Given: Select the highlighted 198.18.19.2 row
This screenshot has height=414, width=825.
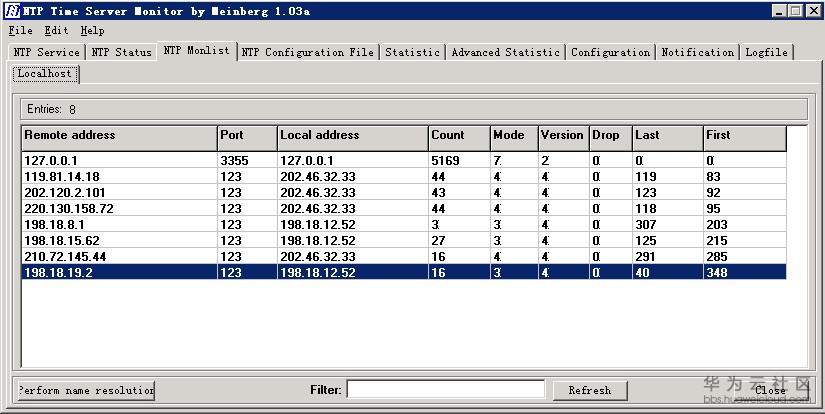Looking at the screenshot, I should [x=404, y=272].
